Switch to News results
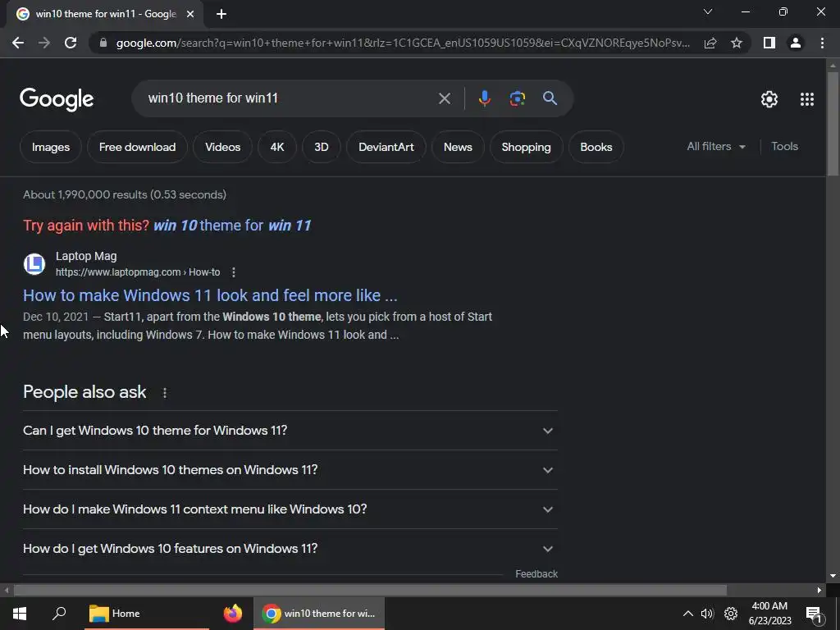The image size is (840, 630). click(x=458, y=147)
